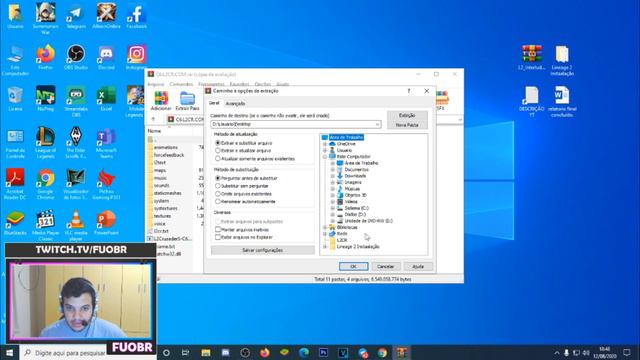640x360 pixels.
Task: Launch Firefox from the desktop
Action: (45, 57)
